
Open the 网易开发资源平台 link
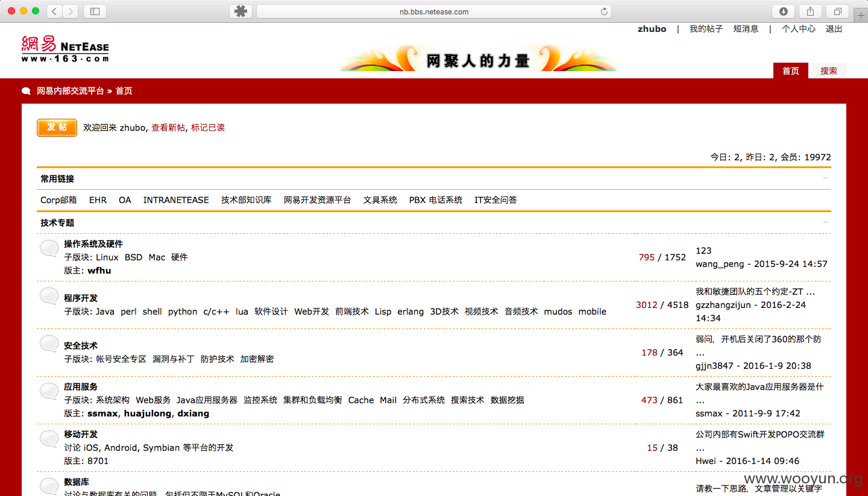pyautogui.click(x=318, y=200)
